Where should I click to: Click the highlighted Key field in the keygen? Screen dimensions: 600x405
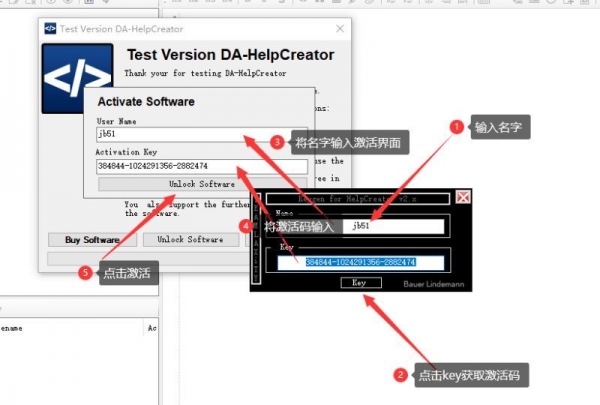coord(360,263)
